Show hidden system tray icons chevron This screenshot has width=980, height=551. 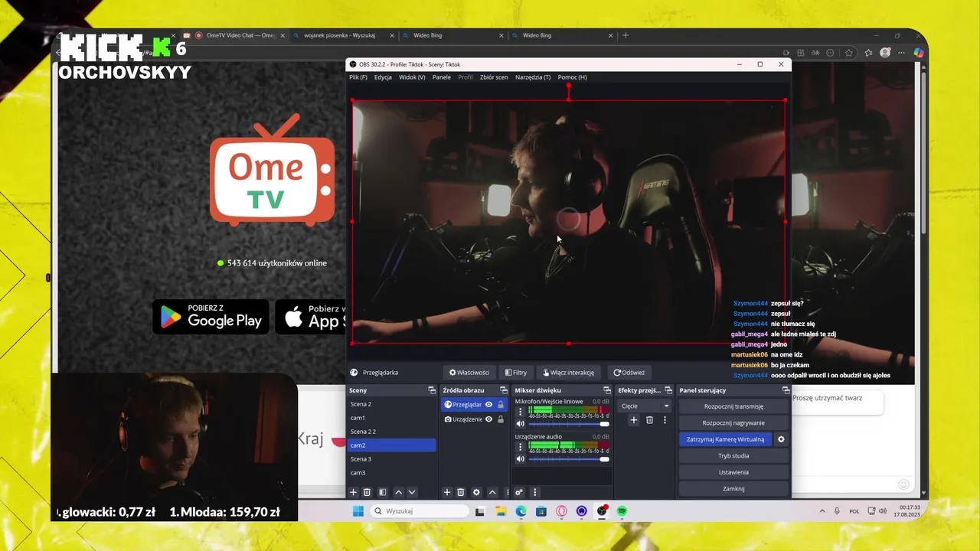pos(822,511)
